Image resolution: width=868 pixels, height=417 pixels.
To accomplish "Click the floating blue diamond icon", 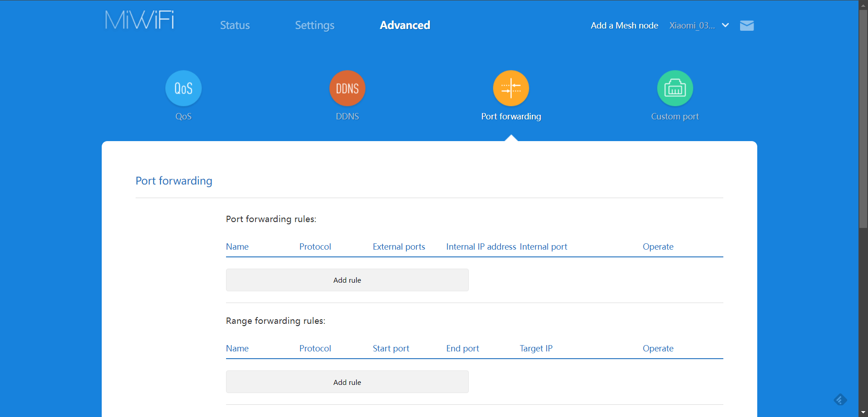I will click(840, 400).
